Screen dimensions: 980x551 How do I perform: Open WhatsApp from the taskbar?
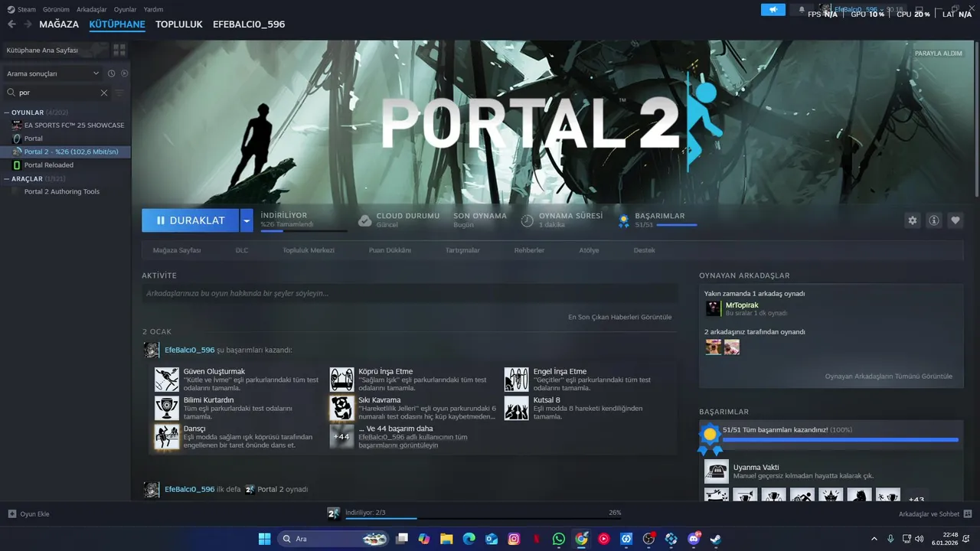click(x=559, y=539)
